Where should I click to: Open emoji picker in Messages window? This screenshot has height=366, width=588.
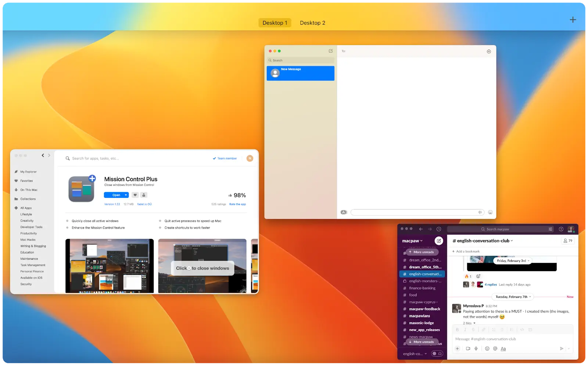(x=490, y=212)
